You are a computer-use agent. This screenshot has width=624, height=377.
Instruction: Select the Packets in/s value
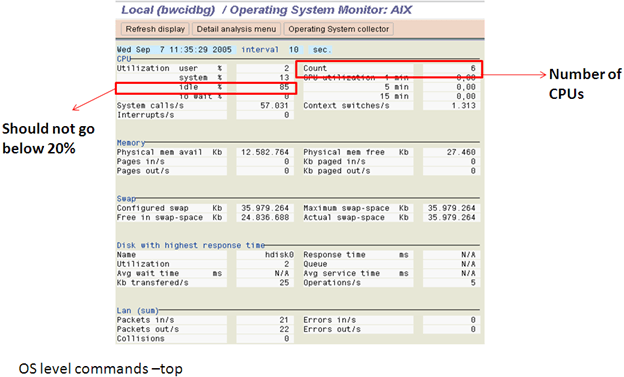(265, 320)
